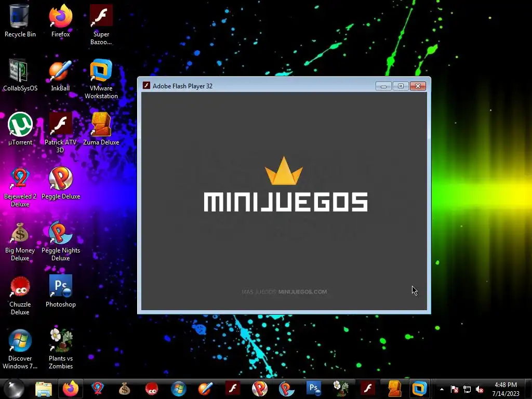Open the muted volume tray icon
The width and height of the screenshot is (532, 399).
tap(480, 389)
